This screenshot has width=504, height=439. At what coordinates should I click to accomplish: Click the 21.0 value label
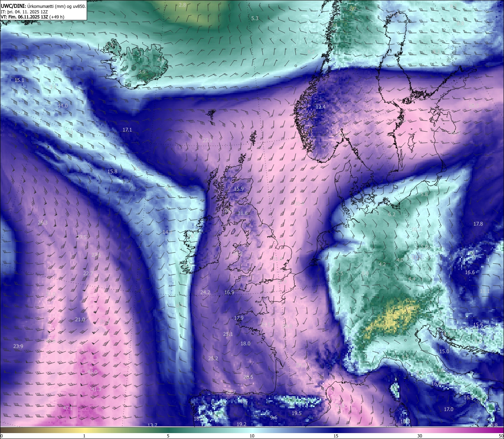[x=80, y=319]
